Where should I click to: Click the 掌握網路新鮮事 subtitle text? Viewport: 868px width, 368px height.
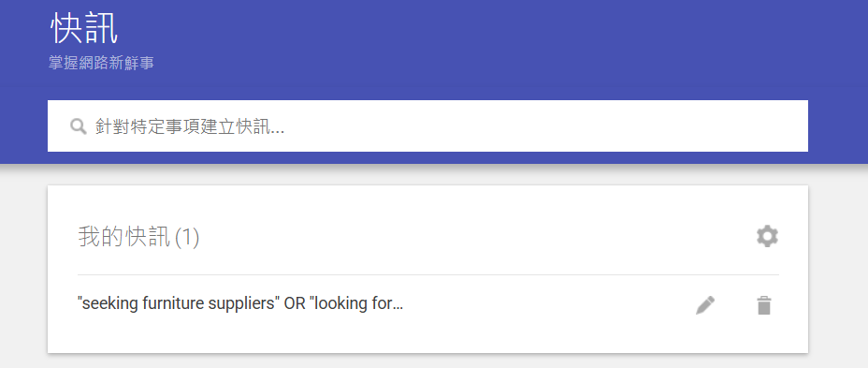coord(101,63)
